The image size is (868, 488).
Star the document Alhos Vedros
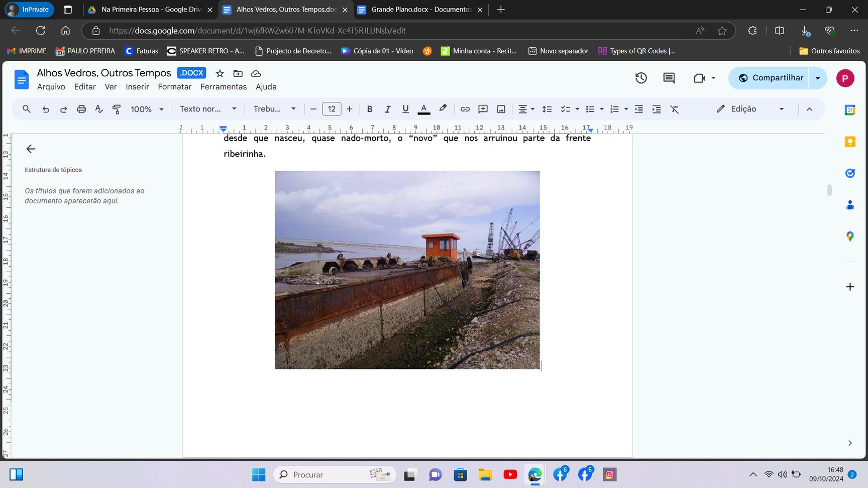pyautogui.click(x=220, y=73)
